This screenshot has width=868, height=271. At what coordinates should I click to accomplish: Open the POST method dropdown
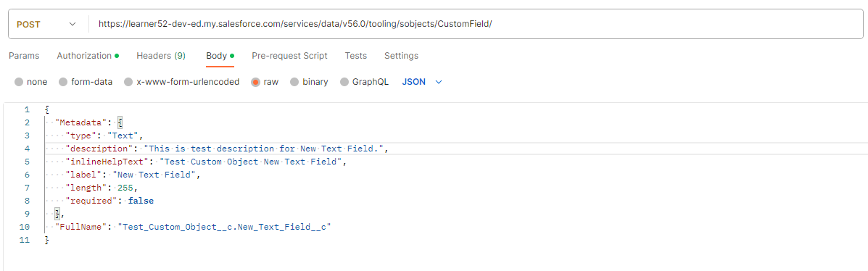[46, 25]
